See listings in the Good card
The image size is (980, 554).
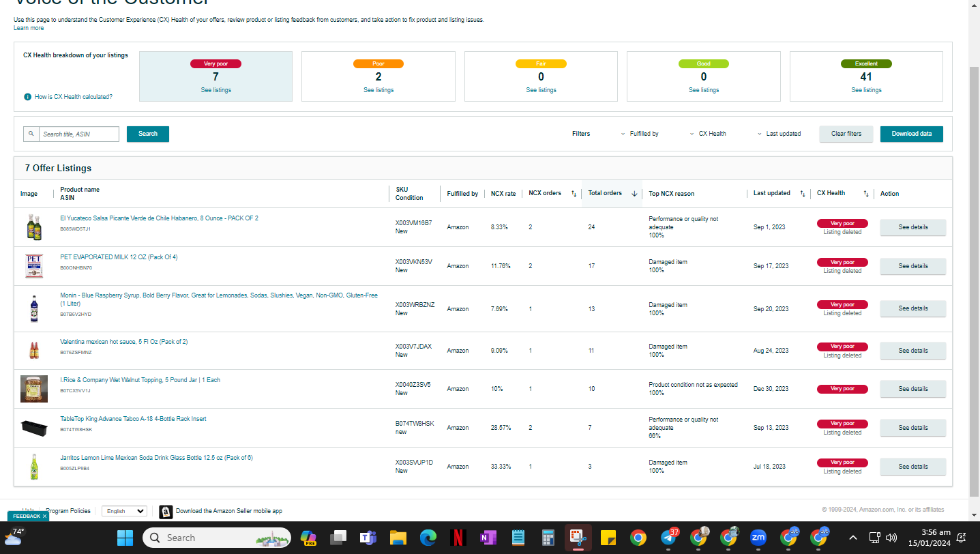(703, 90)
